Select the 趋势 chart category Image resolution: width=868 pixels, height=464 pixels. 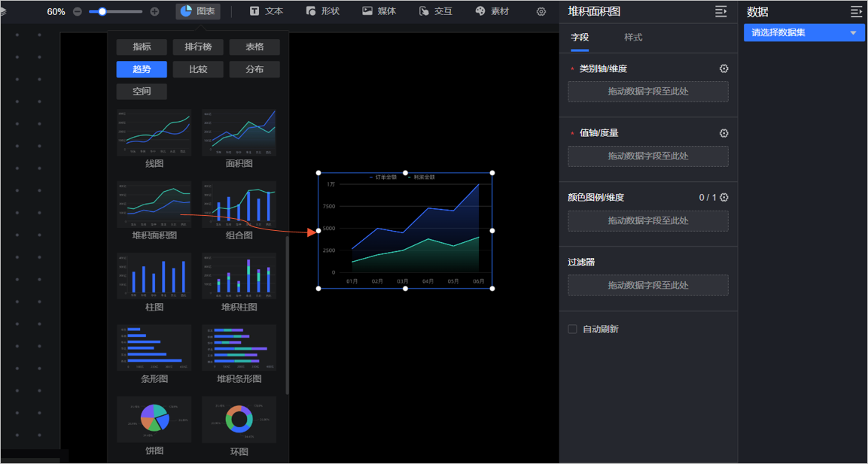point(142,69)
